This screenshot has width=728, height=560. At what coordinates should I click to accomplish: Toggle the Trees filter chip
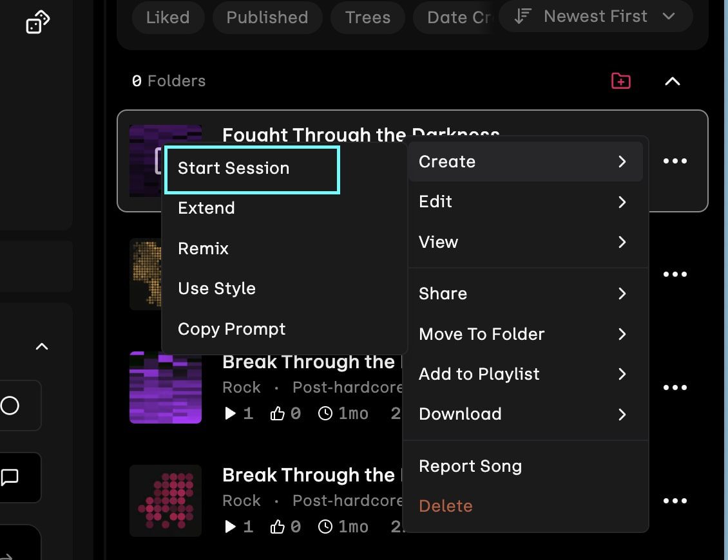(x=367, y=17)
